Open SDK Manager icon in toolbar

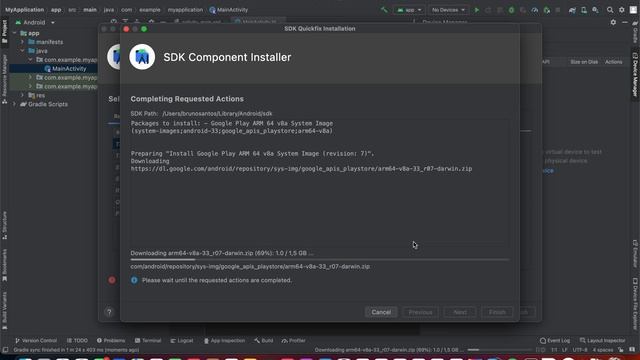[596, 10]
